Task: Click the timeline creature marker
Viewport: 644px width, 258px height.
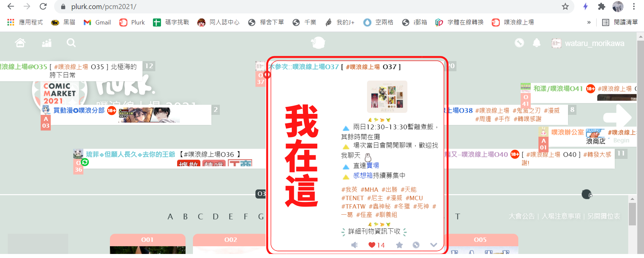Action: (587, 194)
